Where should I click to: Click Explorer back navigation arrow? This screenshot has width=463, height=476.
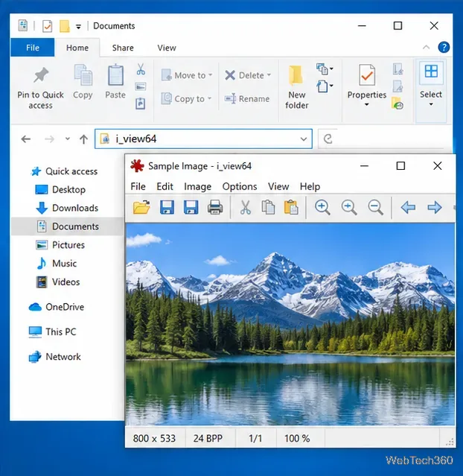[x=26, y=139]
